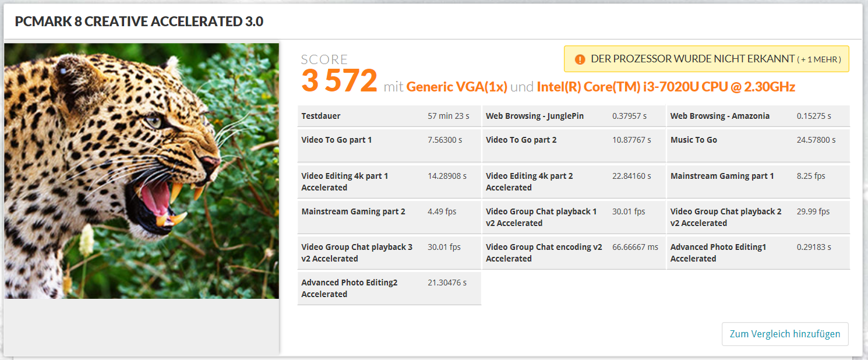The width and height of the screenshot is (868, 360).
Task: Select the Testdauer result row
Action: click(x=389, y=116)
